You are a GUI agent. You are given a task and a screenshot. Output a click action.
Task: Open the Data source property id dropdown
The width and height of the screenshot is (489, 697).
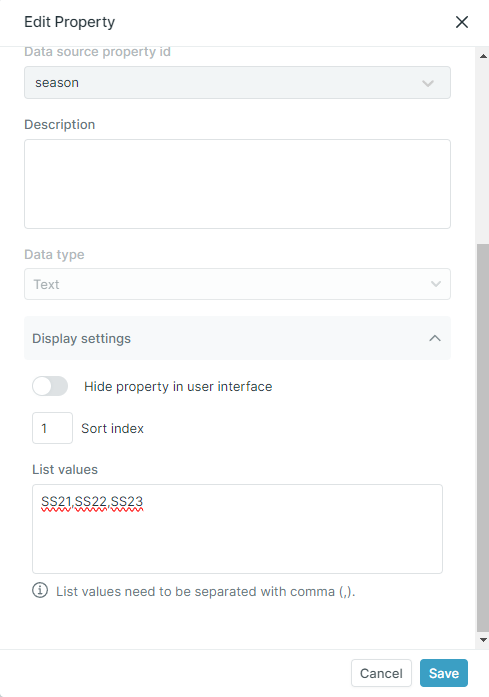click(237, 83)
